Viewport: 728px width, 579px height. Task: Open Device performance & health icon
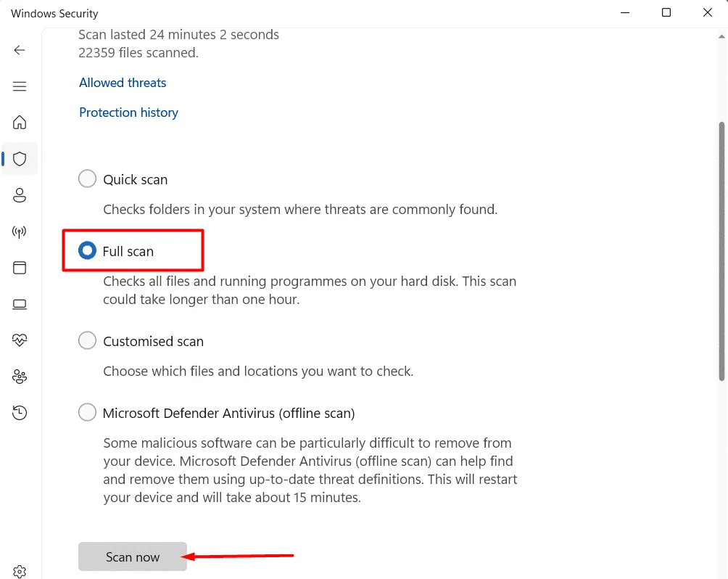20,340
